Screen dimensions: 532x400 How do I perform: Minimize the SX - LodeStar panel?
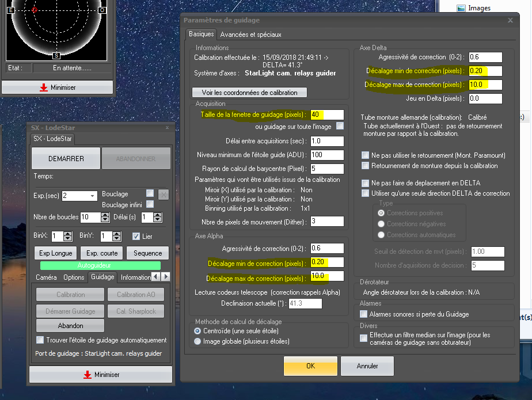point(101,375)
